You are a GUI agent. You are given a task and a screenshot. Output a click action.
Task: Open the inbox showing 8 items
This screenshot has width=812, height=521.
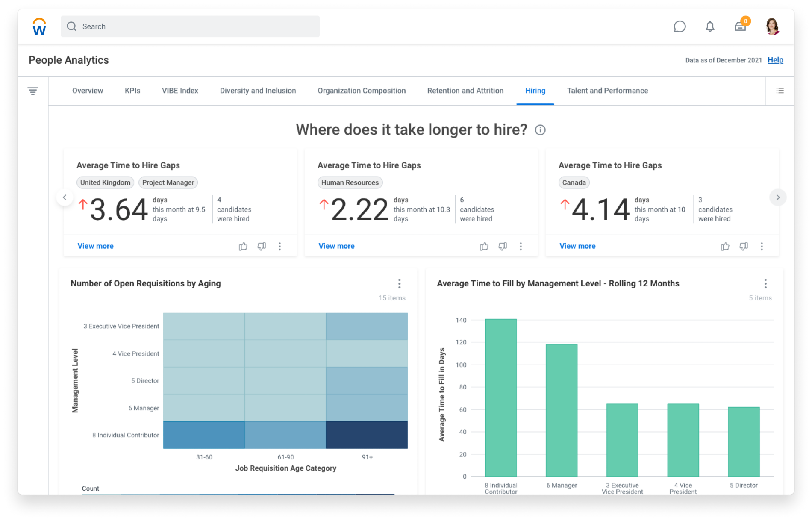click(x=740, y=26)
